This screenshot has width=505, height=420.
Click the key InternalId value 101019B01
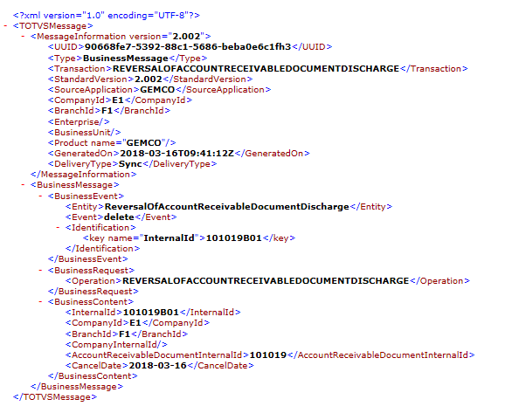(234, 238)
